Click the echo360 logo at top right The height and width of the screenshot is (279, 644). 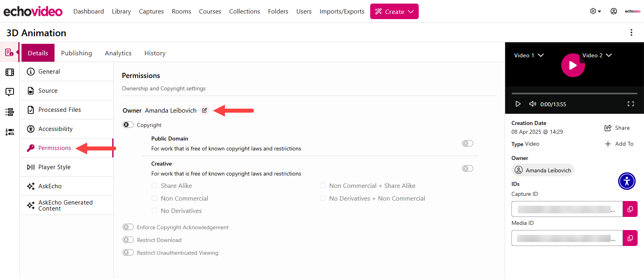click(632, 11)
